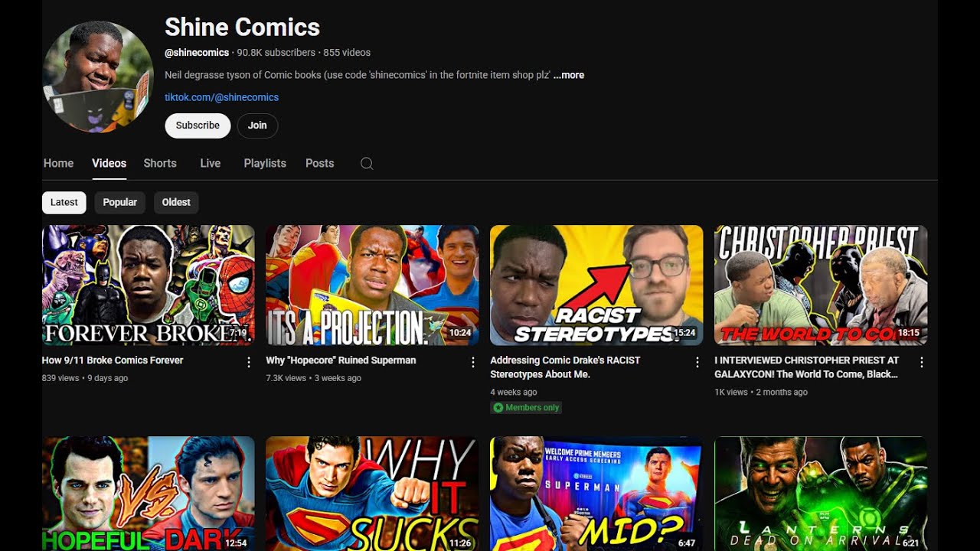Click the 839 views • 9 days ago text
Screen dimensions: 980x551
coord(85,378)
